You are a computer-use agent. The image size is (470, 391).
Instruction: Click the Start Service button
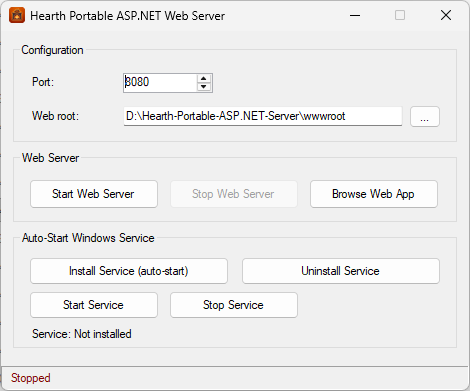tap(94, 305)
